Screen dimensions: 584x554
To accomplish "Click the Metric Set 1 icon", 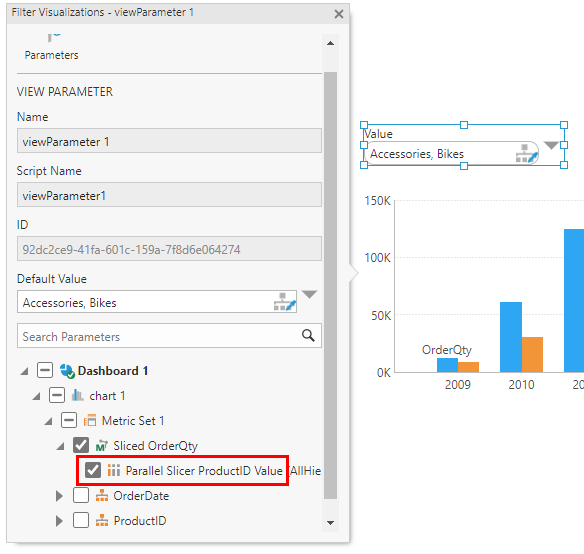I will [x=90, y=421].
